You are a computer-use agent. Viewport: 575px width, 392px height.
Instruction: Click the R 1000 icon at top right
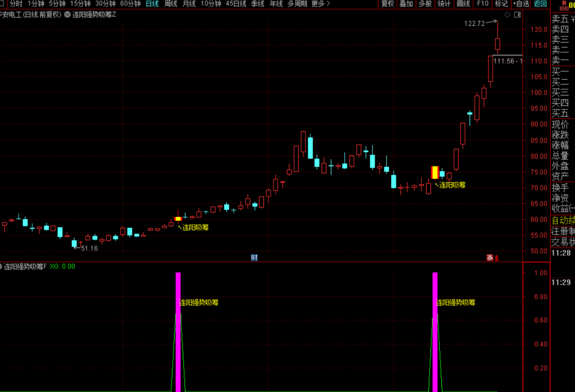[565, 5]
